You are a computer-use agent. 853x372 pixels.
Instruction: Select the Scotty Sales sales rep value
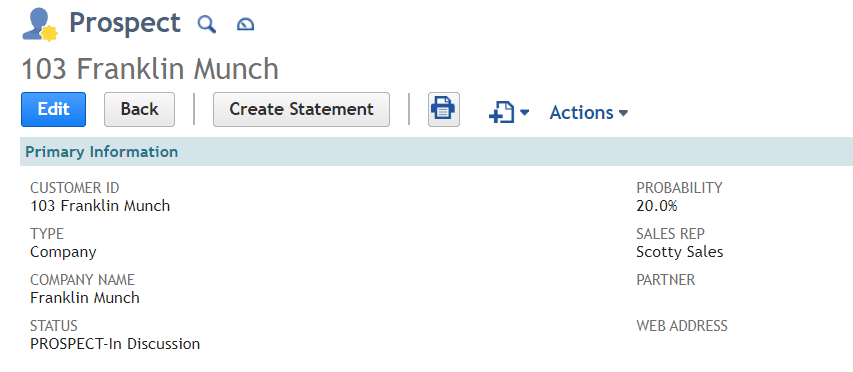(679, 252)
